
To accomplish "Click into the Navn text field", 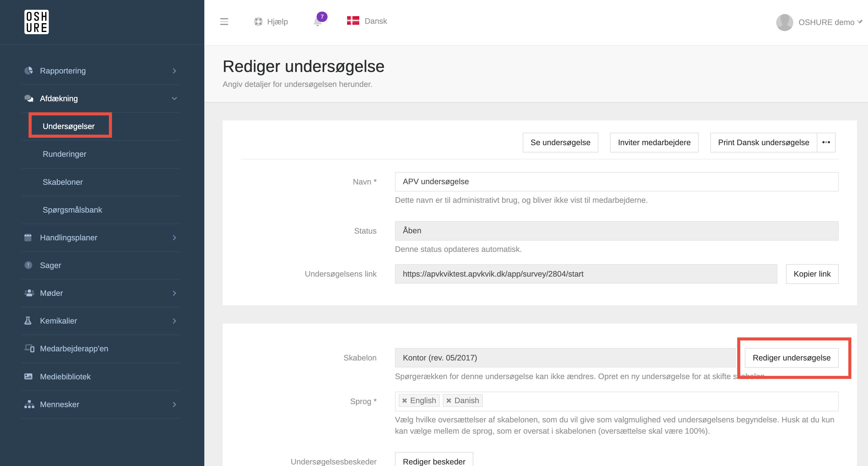I will [616, 182].
